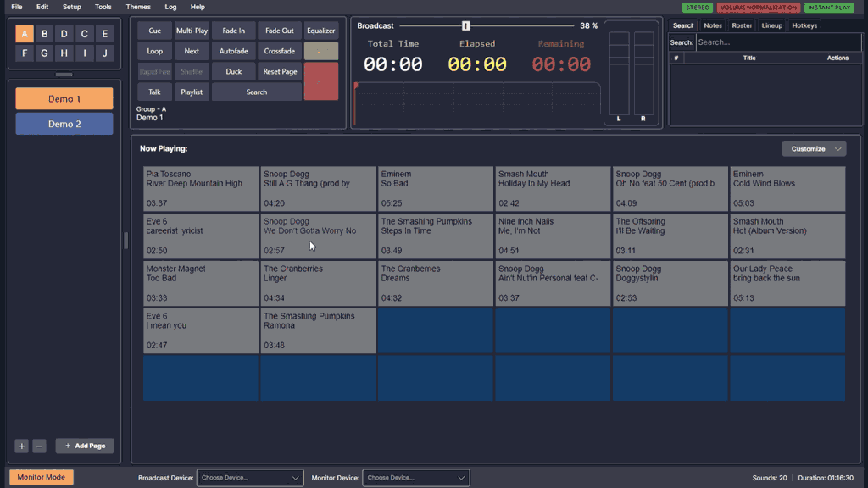The image size is (868, 488).
Task: Toggle Loop playback
Action: [x=154, y=51]
